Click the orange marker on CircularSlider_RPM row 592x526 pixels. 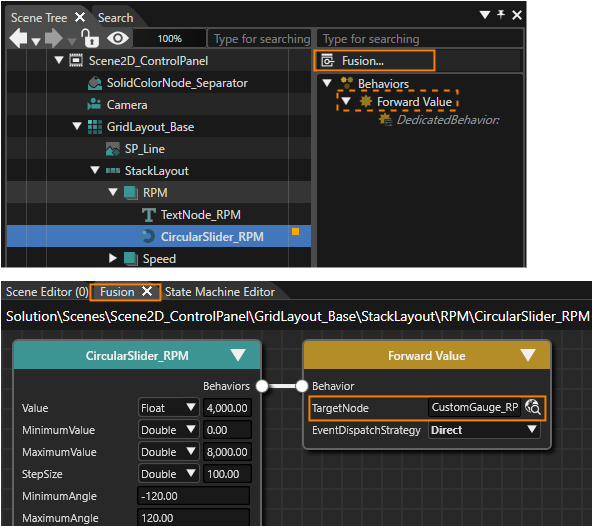pos(295,231)
